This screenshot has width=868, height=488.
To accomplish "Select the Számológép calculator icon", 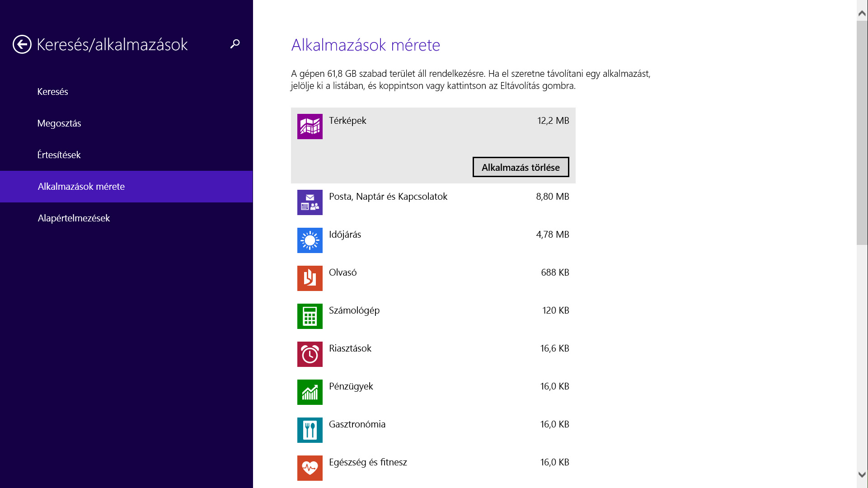I will (310, 316).
